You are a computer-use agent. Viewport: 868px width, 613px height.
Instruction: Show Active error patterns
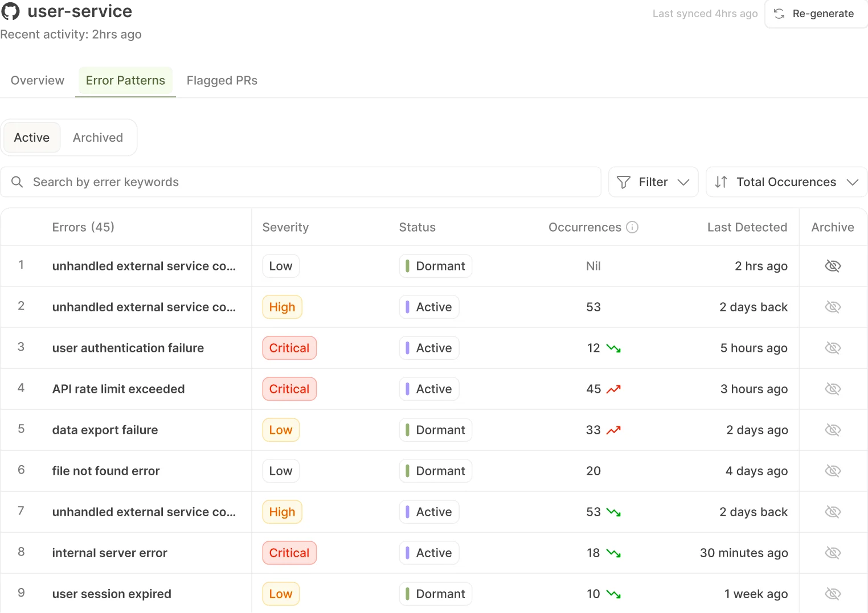click(32, 137)
